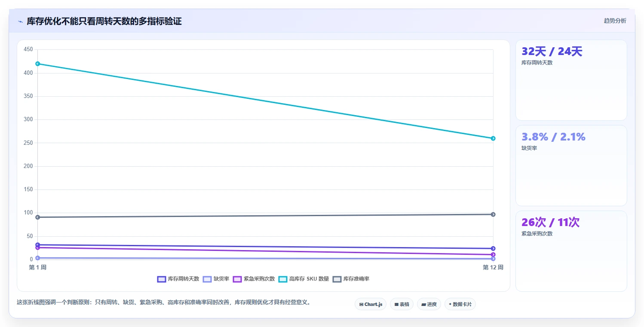This screenshot has height=327, width=644.
Task: Click the 26次 / 11次 card value
Action: pos(550,223)
